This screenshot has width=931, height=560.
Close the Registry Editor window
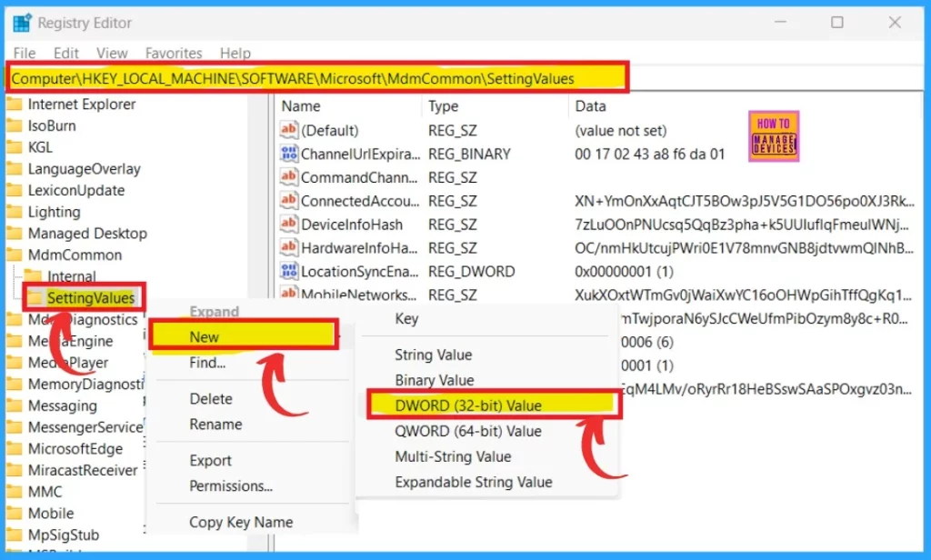895,23
